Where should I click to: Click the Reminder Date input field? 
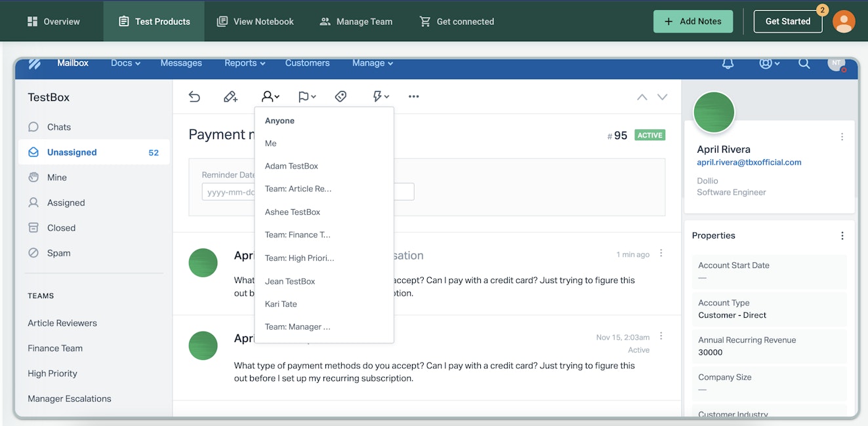pos(228,192)
